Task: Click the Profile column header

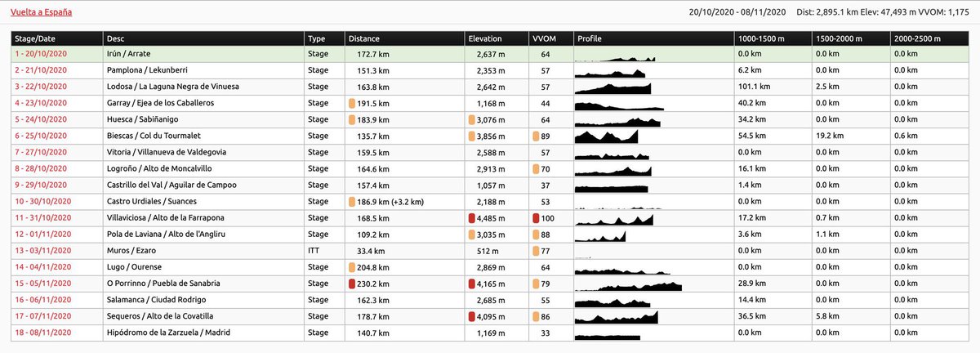Action: click(653, 38)
